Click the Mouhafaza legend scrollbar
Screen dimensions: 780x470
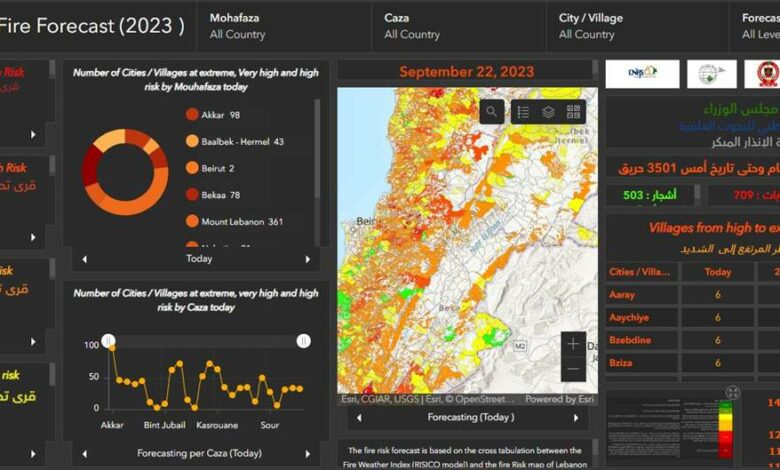coord(317,148)
